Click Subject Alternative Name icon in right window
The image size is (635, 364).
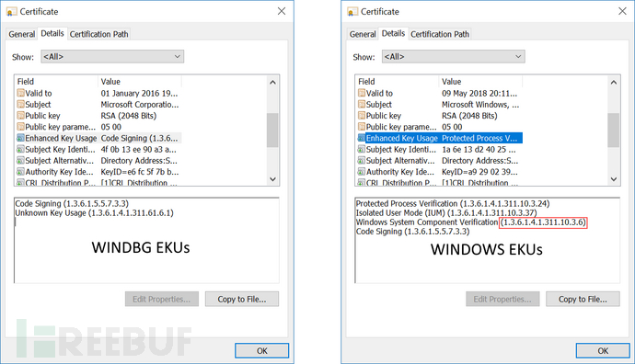pyautogui.click(x=362, y=161)
